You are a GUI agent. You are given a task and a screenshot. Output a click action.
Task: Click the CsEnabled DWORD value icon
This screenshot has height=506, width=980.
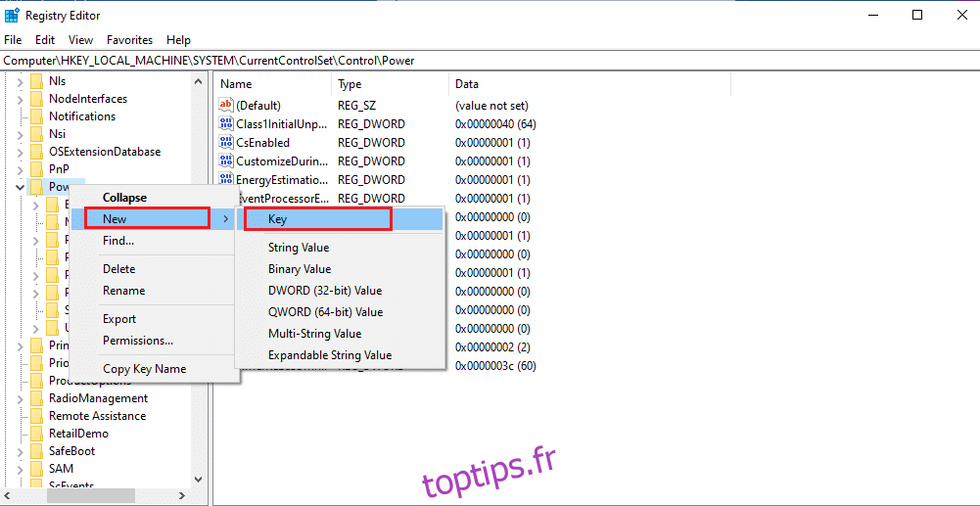click(226, 143)
